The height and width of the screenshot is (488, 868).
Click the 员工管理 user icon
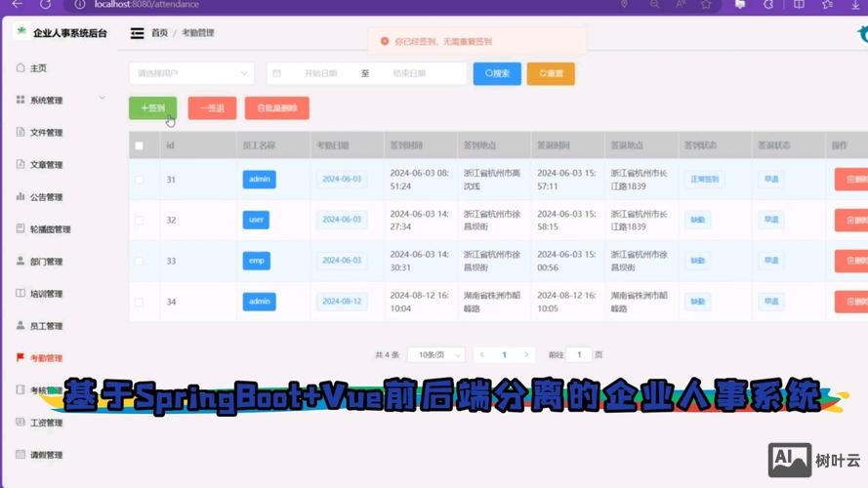pos(21,325)
